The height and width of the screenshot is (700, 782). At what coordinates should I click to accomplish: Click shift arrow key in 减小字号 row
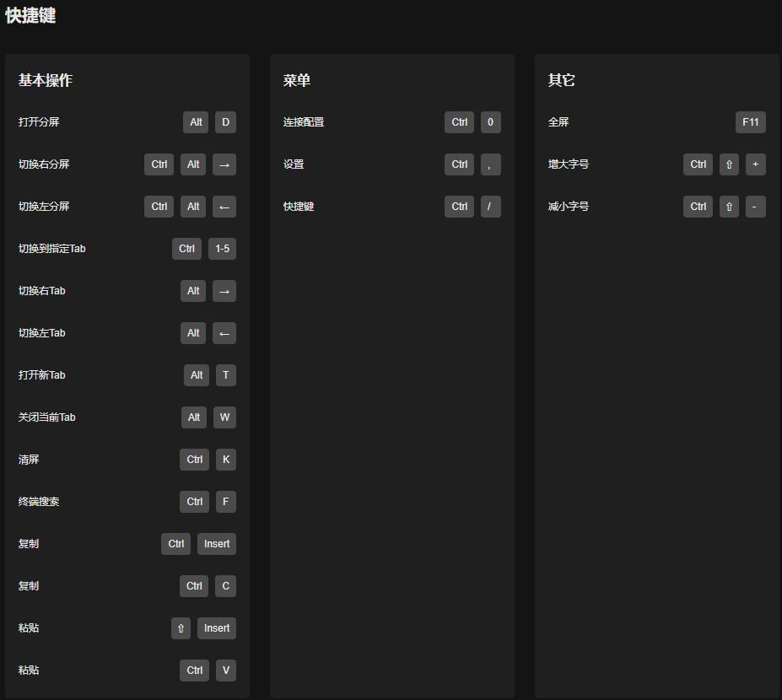729,207
